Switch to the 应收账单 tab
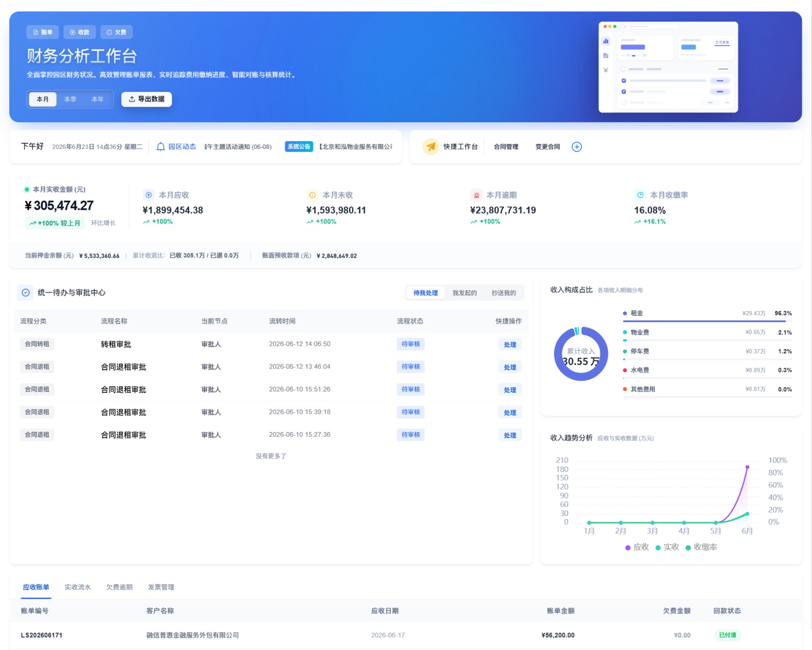Screen dimensions: 812x650 click(x=36, y=587)
